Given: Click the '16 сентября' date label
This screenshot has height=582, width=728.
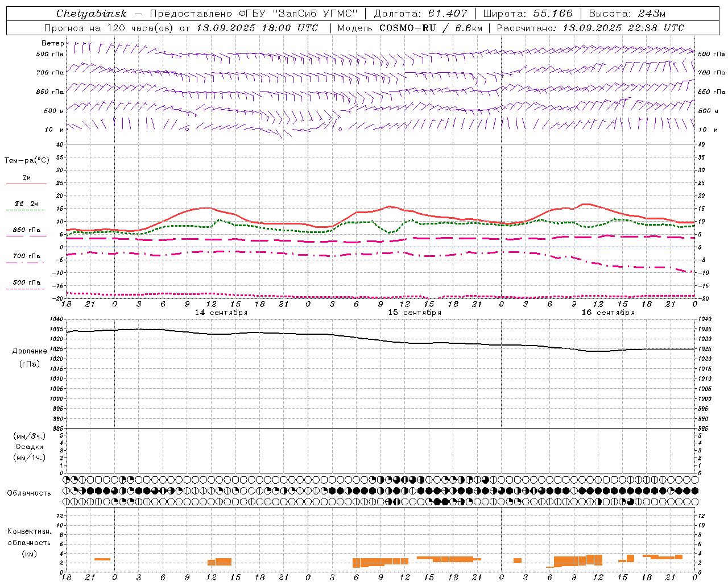Looking at the screenshot, I should [608, 312].
